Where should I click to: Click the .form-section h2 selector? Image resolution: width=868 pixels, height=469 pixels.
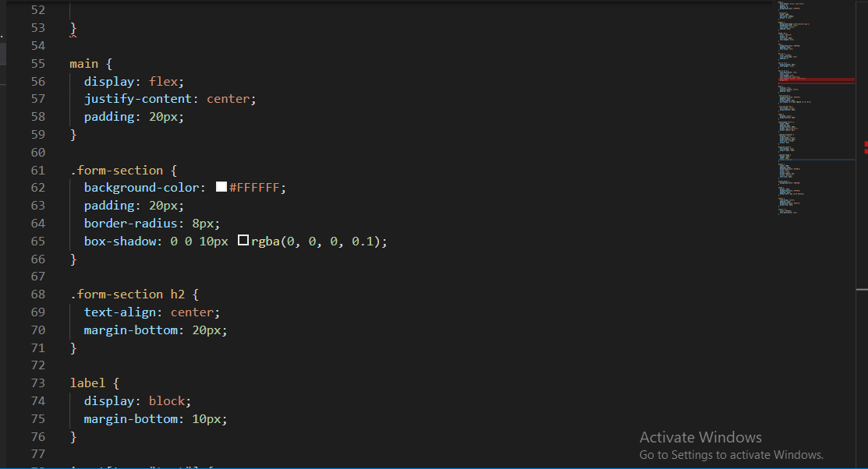(x=127, y=294)
